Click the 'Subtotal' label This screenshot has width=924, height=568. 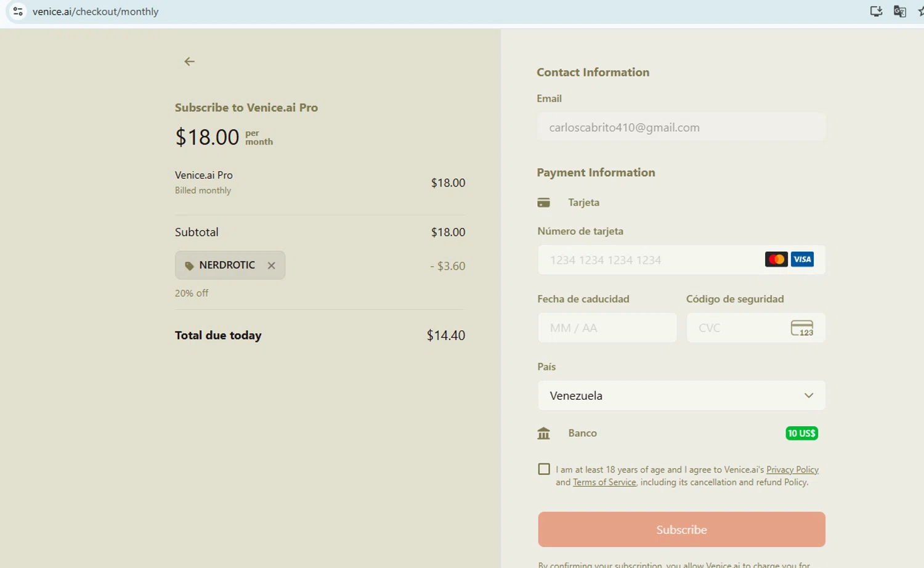click(x=197, y=232)
